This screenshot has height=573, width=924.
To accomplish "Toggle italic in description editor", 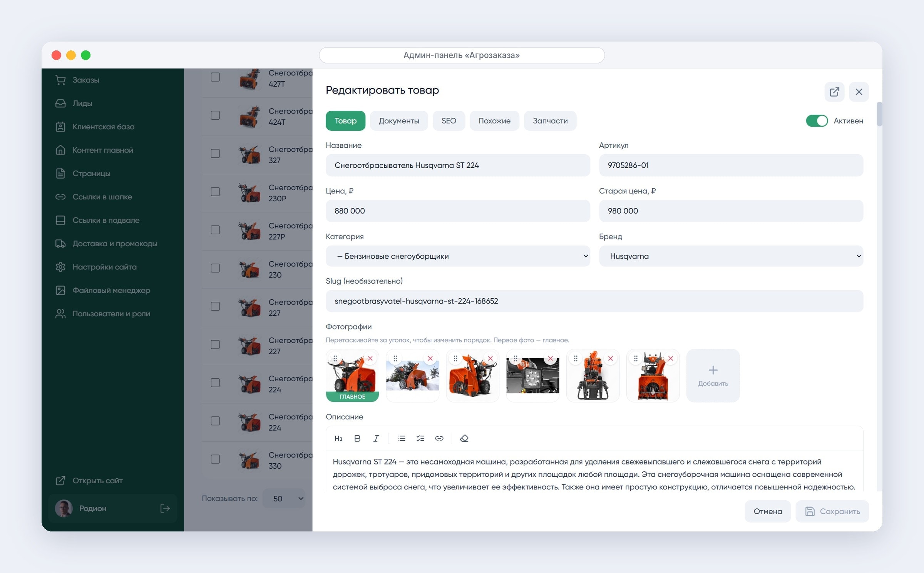I will (376, 438).
